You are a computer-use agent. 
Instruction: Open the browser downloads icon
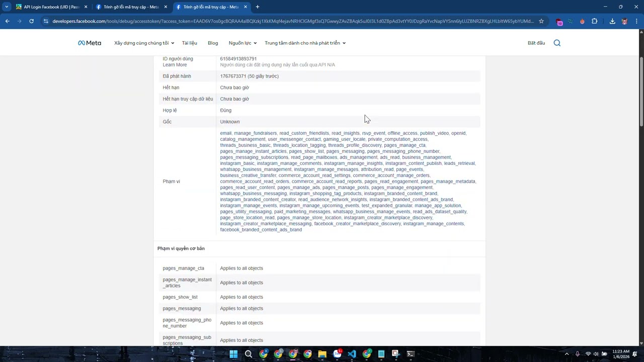click(612, 21)
